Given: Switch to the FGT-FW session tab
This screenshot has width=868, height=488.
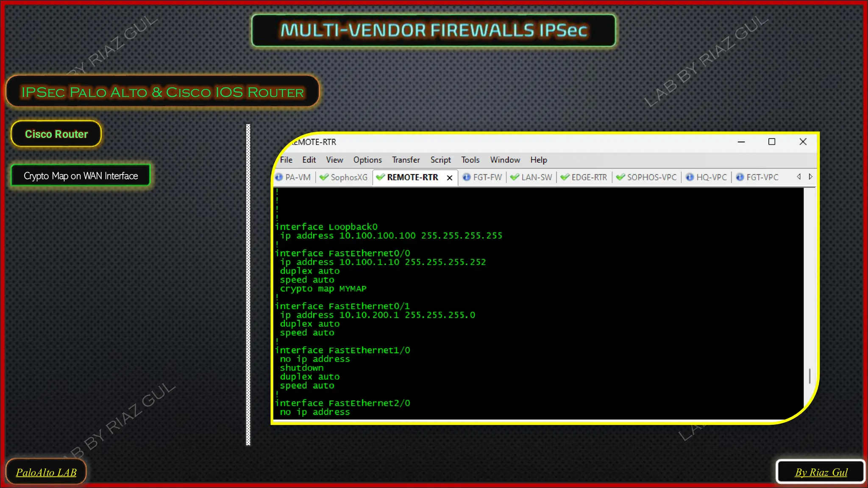Looking at the screenshot, I should click(x=483, y=177).
